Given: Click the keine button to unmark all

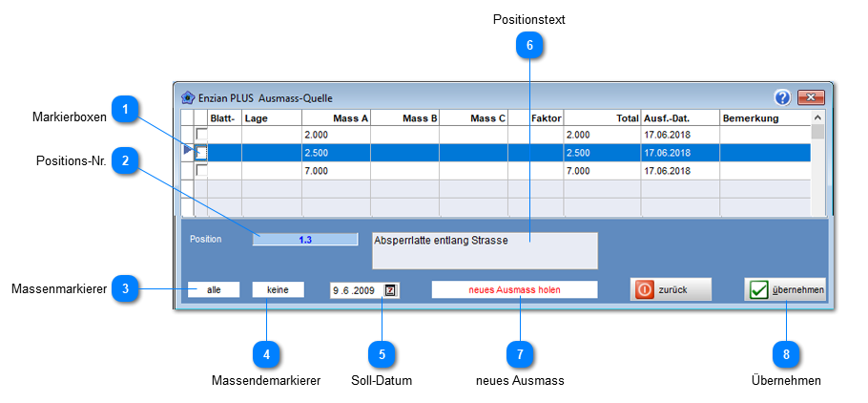Looking at the screenshot, I should pyautogui.click(x=278, y=290).
